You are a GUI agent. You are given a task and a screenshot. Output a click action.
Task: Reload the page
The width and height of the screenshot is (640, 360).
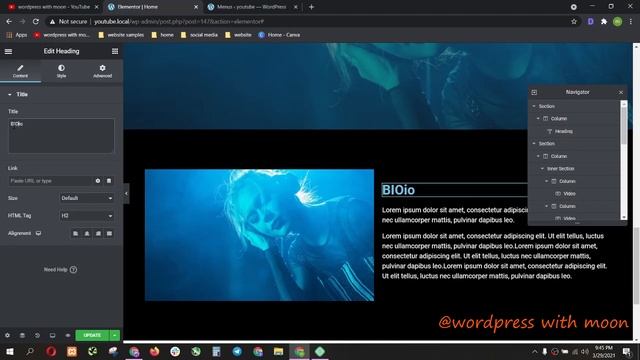(36, 22)
